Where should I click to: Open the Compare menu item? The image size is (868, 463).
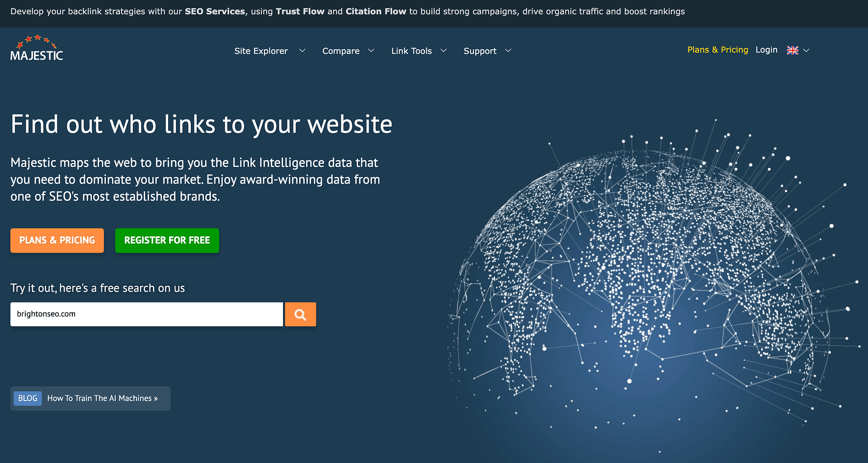[x=341, y=51]
